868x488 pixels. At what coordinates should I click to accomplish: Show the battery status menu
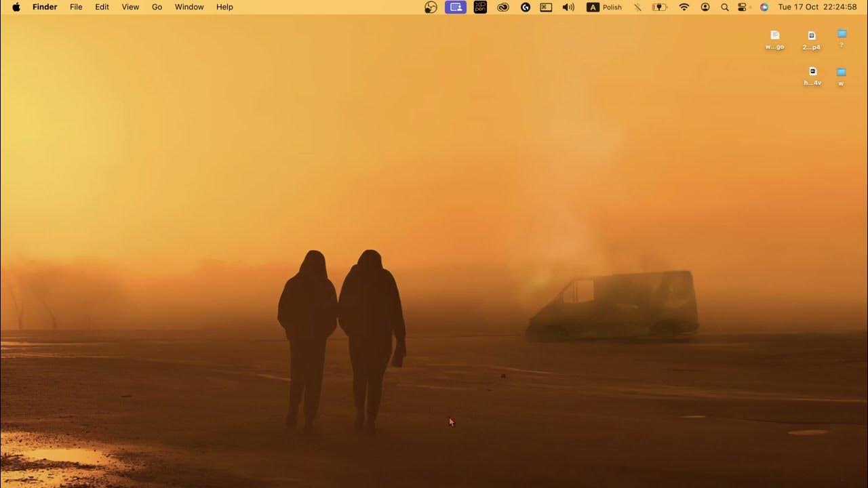(x=659, y=7)
